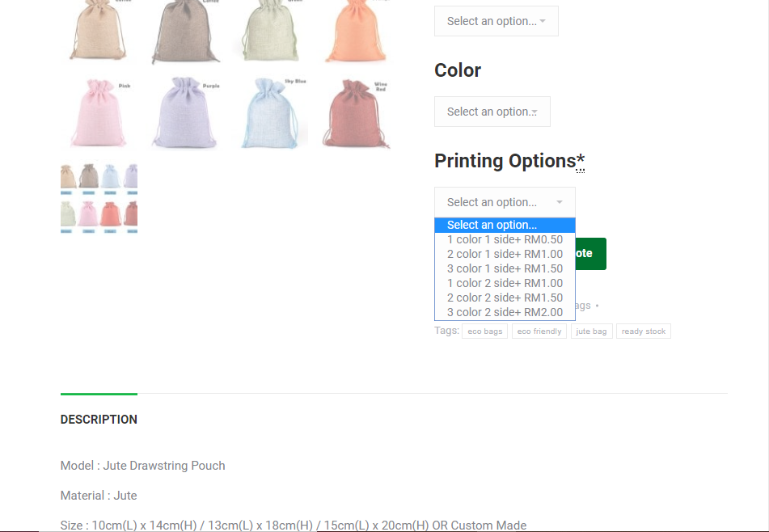Image resolution: width=769 pixels, height=532 pixels.
Task: Open the 'ready stock' tag
Action: [x=644, y=331]
